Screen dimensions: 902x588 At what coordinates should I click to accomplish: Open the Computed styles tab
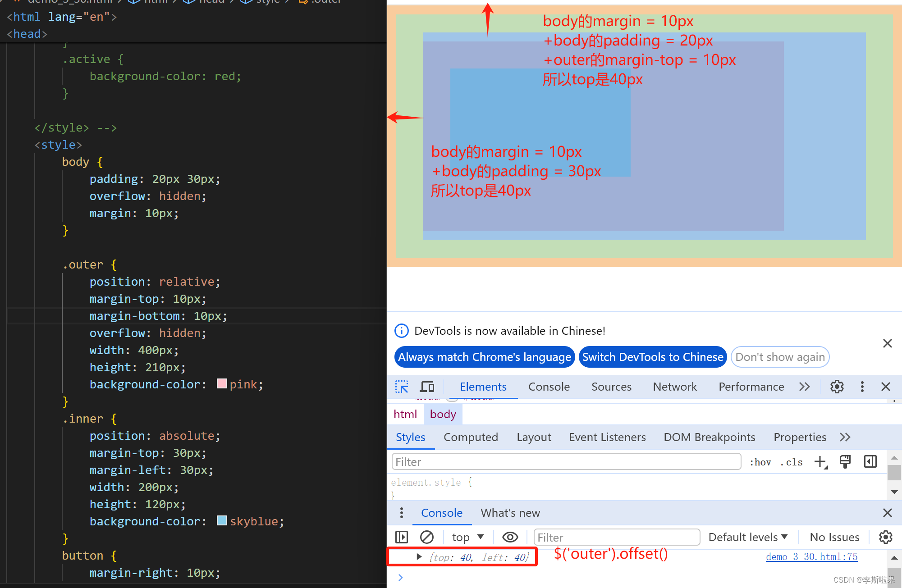coord(471,437)
